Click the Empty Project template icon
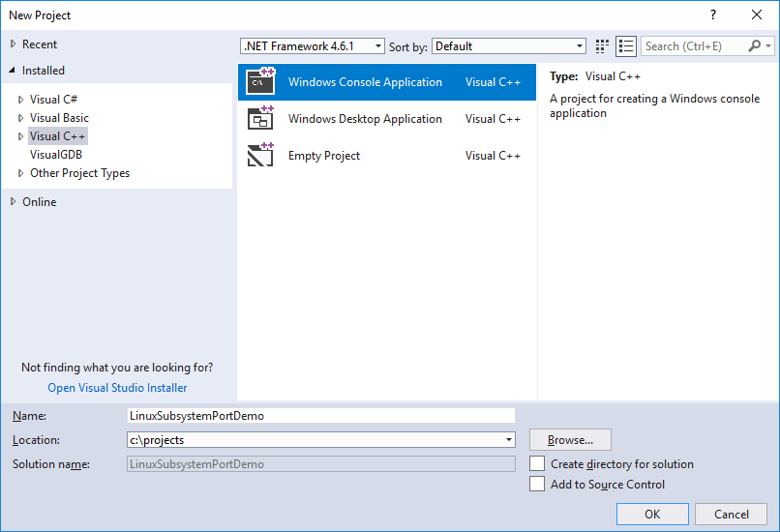Viewport: 780px width, 532px height. (x=260, y=155)
